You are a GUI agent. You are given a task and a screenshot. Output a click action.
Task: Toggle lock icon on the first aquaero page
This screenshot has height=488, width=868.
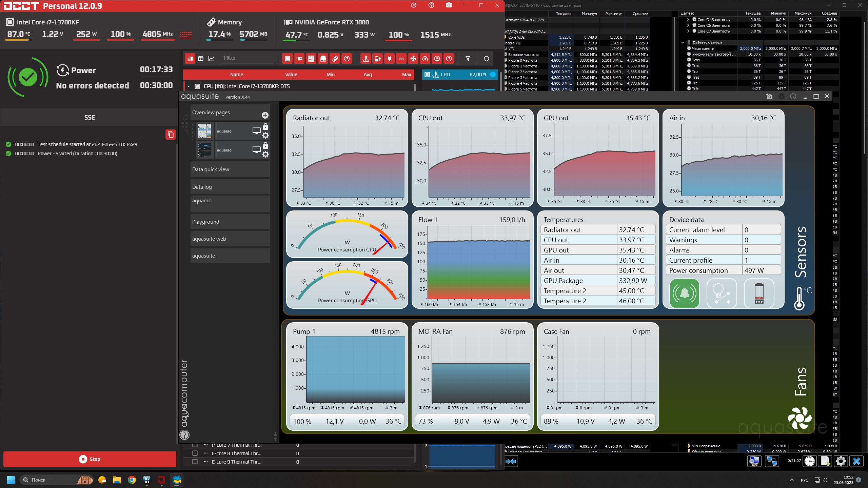pos(265,127)
